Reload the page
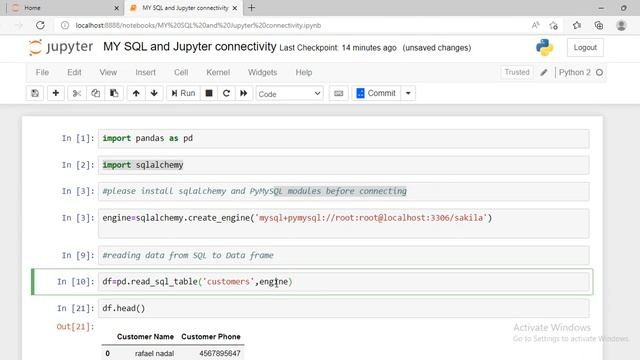 [x=40, y=25]
